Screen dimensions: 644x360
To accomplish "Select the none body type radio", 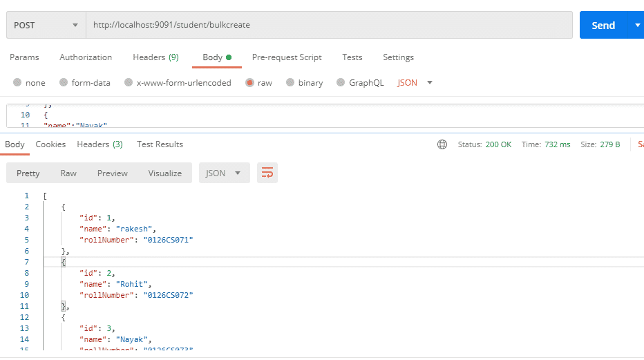I will tap(17, 83).
